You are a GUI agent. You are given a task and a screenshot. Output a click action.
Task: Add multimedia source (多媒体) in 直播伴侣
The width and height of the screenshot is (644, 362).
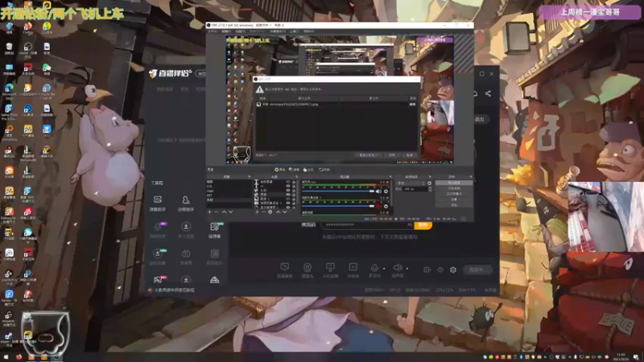click(x=353, y=270)
